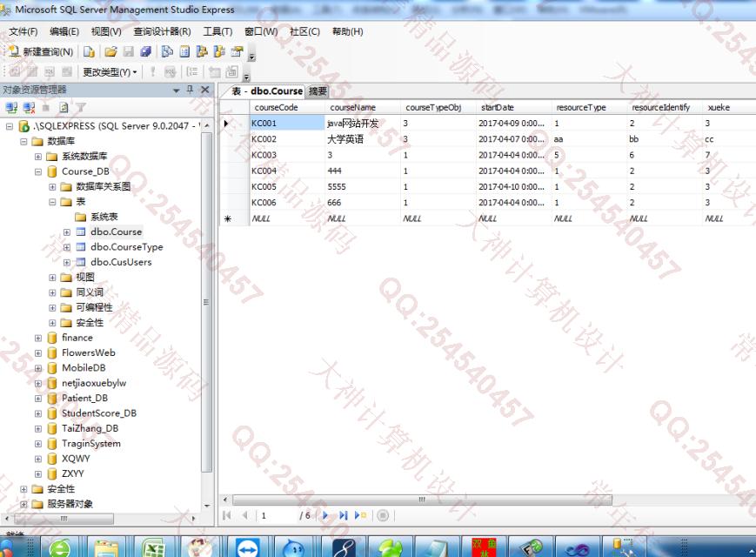Expand the dbo.Course table node
The height and width of the screenshot is (557, 756).
coord(67,232)
